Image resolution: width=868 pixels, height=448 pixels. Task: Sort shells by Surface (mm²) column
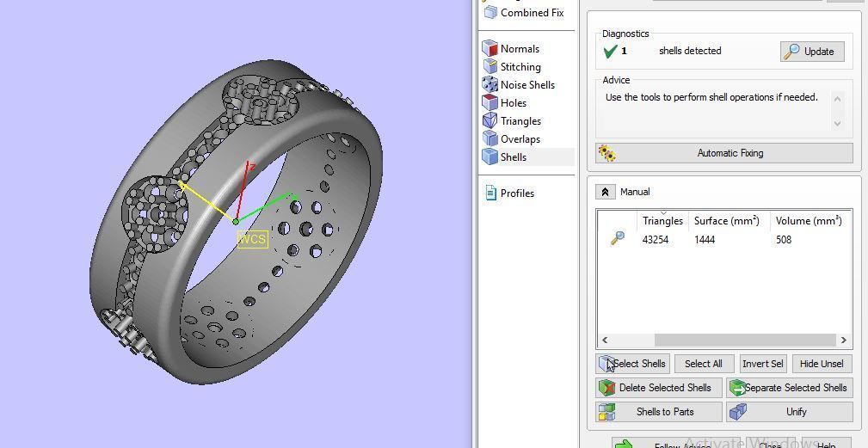(x=726, y=221)
